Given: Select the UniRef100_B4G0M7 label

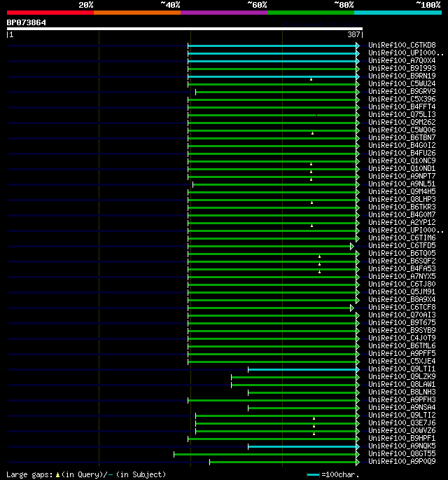Looking at the screenshot, I should tap(402, 214).
